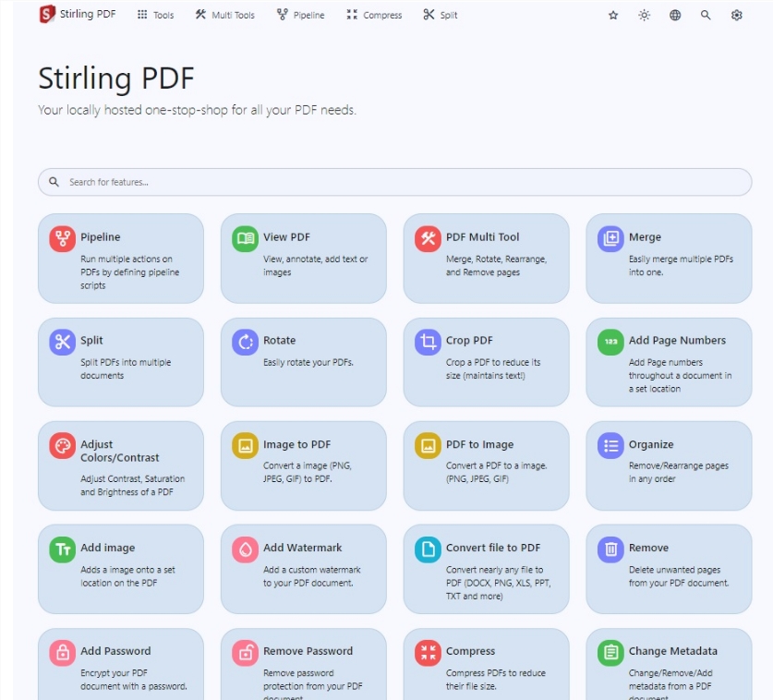The height and width of the screenshot is (700, 773).
Task: Focus the Search for features field
Action: pyautogui.click(x=395, y=182)
